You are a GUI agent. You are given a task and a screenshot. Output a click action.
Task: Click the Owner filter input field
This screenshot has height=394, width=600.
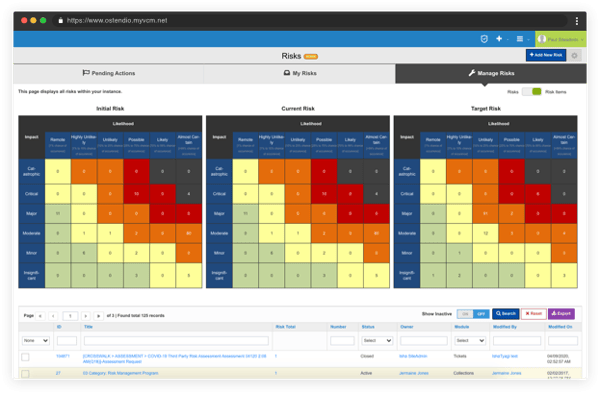coord(424,340)
